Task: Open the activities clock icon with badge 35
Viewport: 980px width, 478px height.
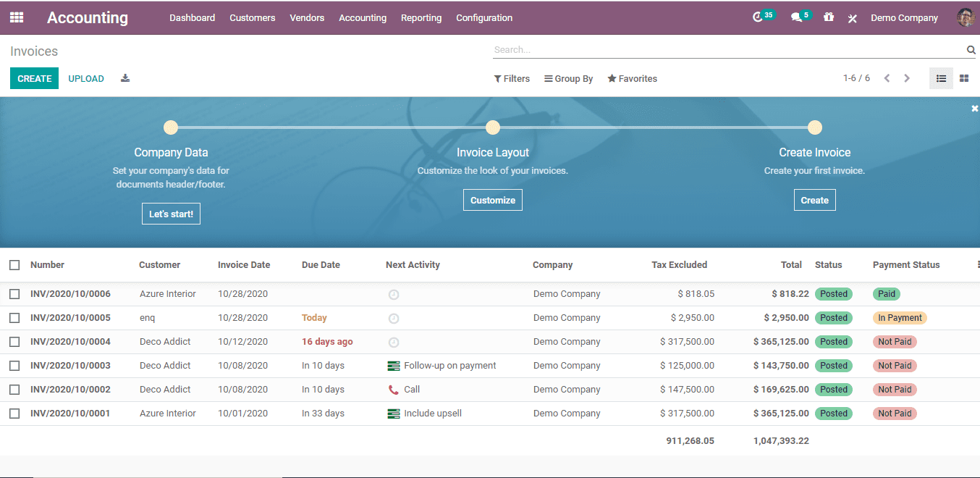Action: (x=758, y=17)
